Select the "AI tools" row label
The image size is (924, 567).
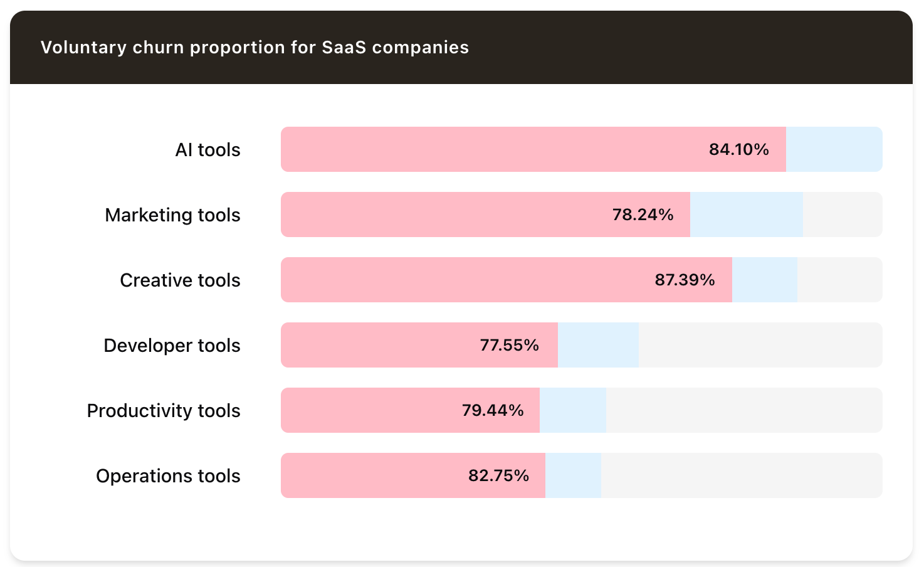point(207,150)
